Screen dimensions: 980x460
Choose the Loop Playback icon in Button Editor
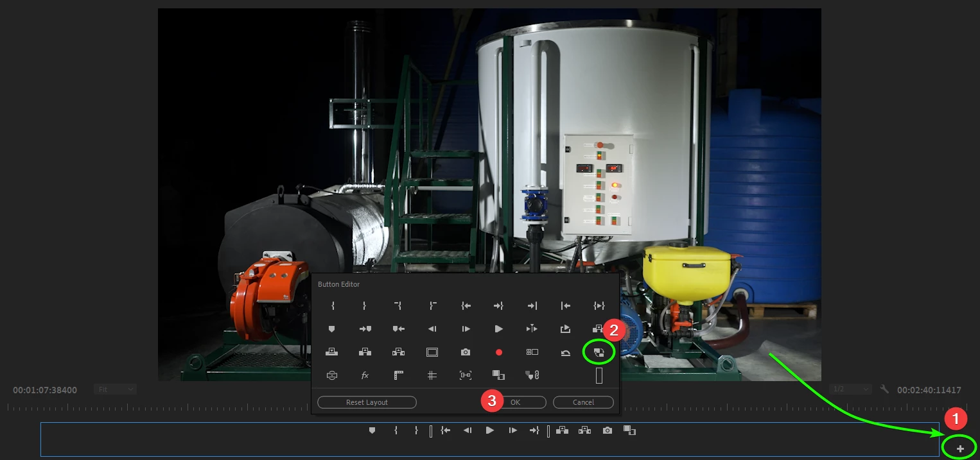pos(565,352)
